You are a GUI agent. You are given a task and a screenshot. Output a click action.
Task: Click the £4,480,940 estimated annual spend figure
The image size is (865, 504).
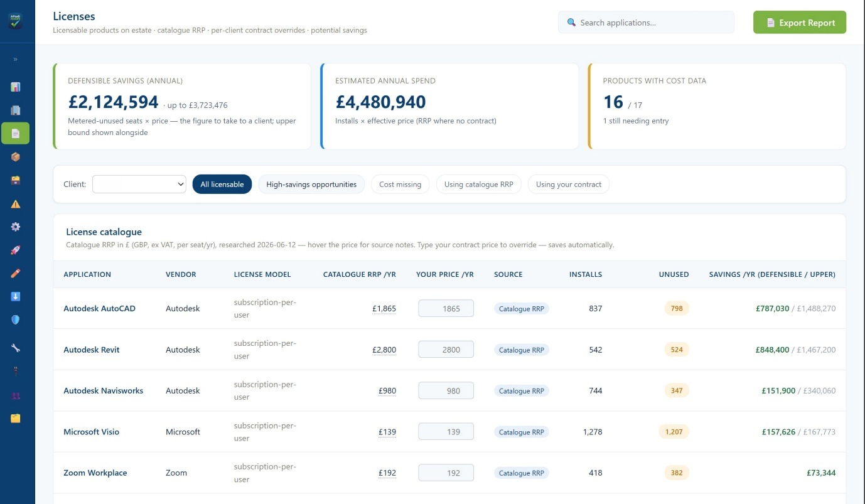(380, 102)
